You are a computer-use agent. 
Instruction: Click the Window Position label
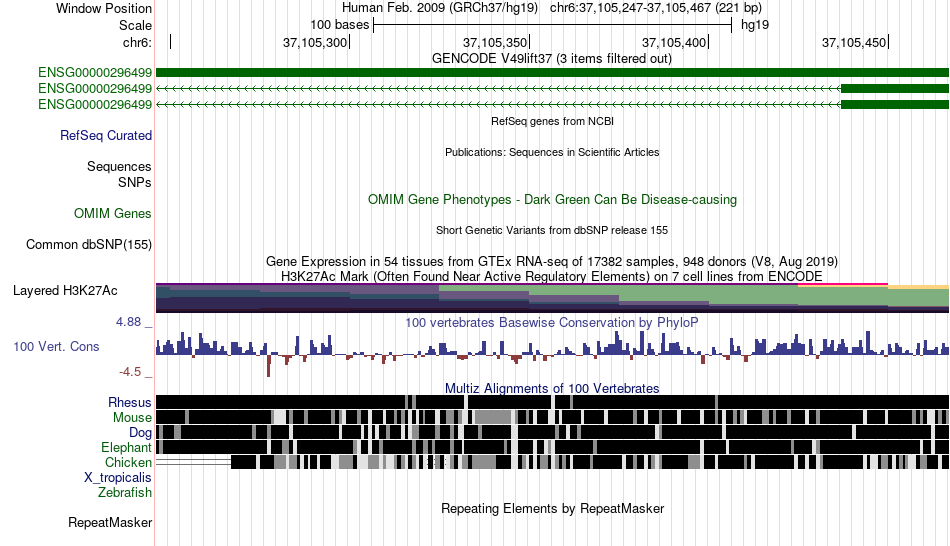[x=104, y=8]
